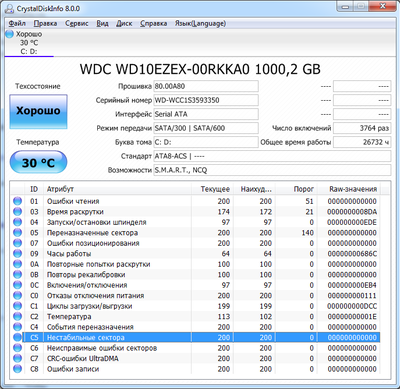Click status icon for C7 CRC-ошибки UltraDMA
Image resolution: width=400 pixels, height=389 pixels.
(17, 358)
